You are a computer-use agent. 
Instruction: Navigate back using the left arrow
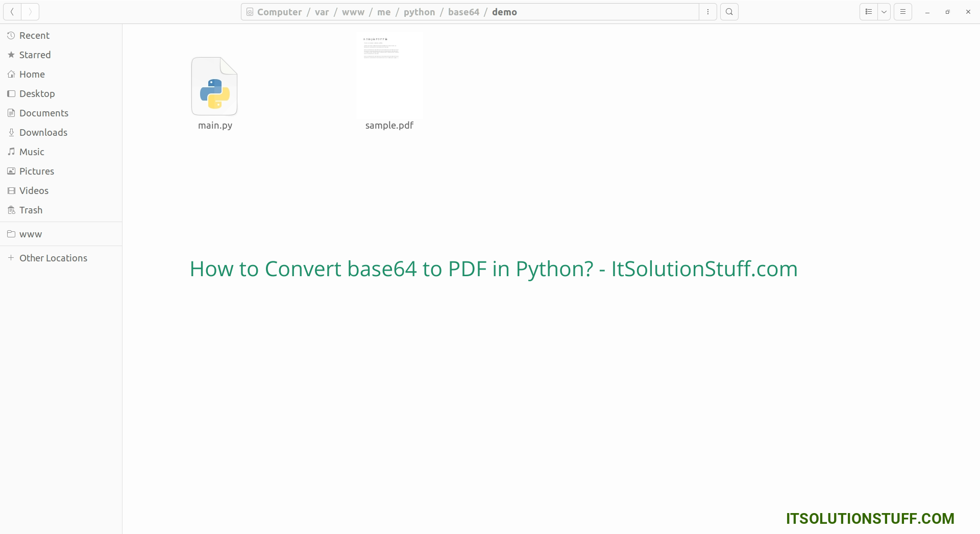pos(11,11)
